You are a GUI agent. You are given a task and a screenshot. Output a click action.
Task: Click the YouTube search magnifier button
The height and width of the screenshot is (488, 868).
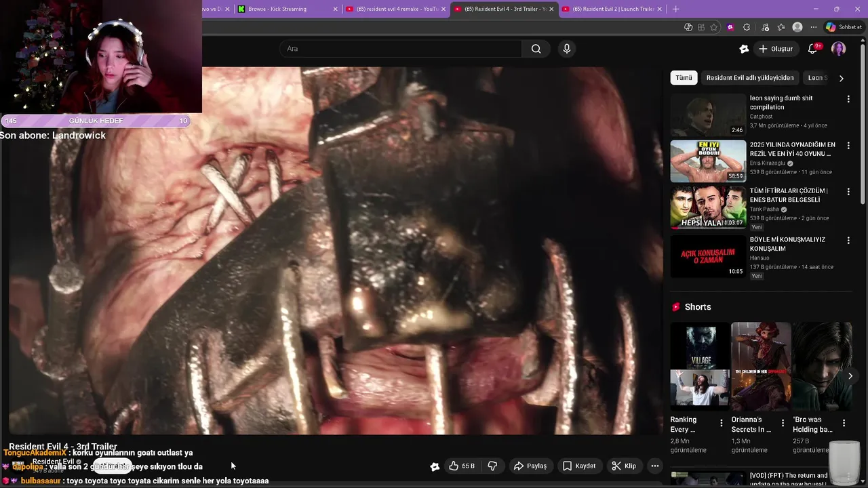pos(536,49)
